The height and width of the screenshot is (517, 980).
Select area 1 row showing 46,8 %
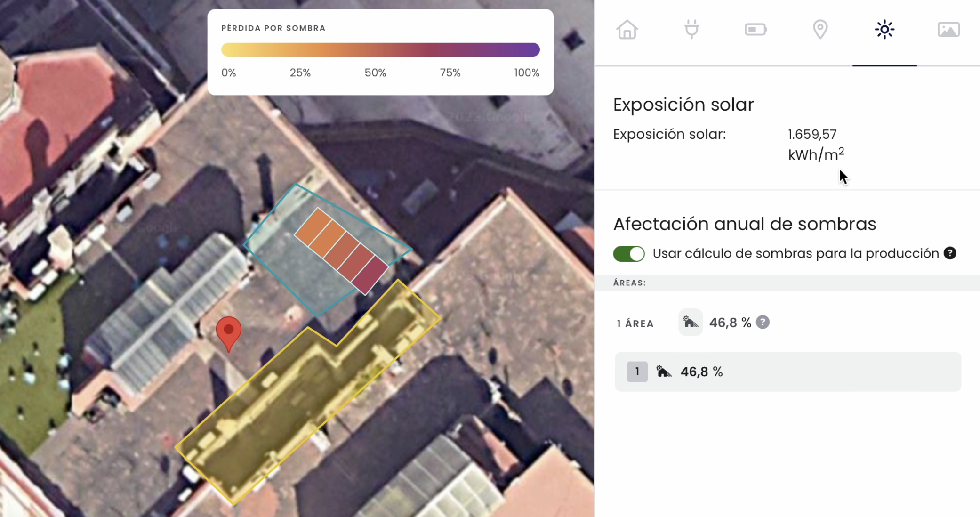pos(787,372)
